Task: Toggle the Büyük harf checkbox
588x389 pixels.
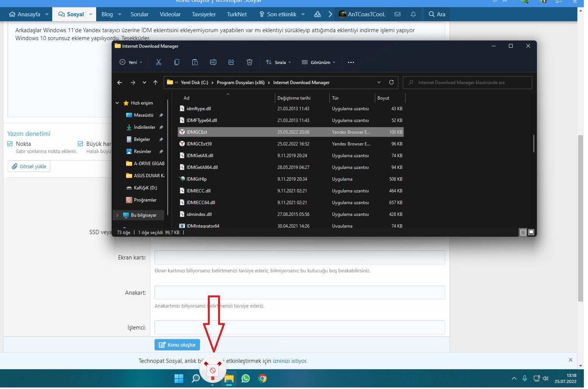Action: pos(80,144)
